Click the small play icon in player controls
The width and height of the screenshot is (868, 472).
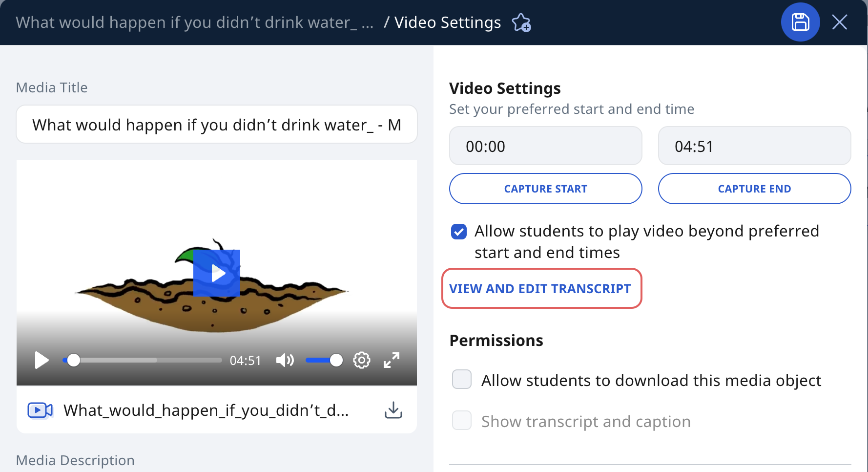42,361
